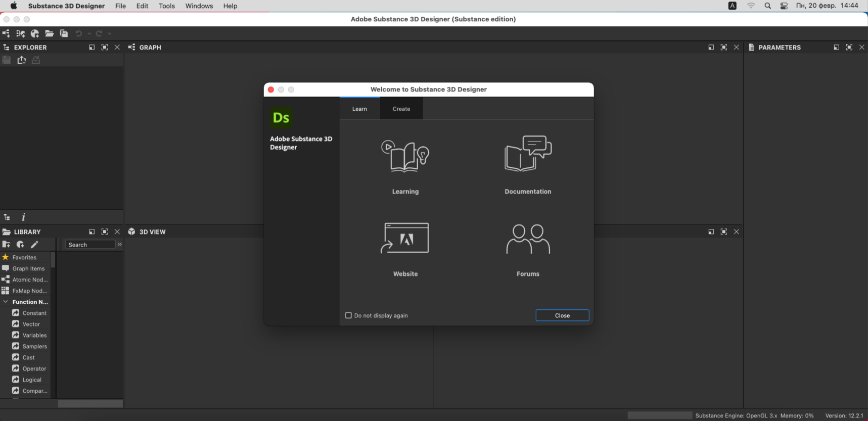Image resolution: width=868 pixels, height=421 pixels.
Task: Click the pencil edit icon in Library
Action: pyautogui.click(x=34, y=245)
